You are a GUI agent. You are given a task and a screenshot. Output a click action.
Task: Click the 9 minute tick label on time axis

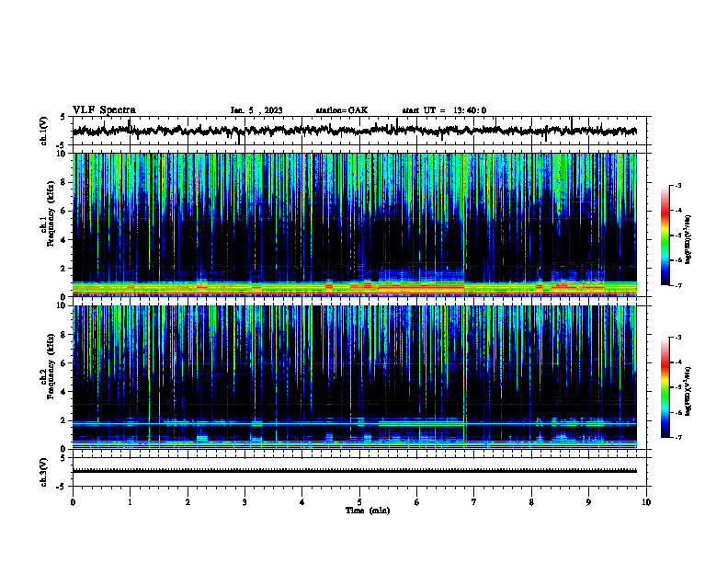[588, 502]
